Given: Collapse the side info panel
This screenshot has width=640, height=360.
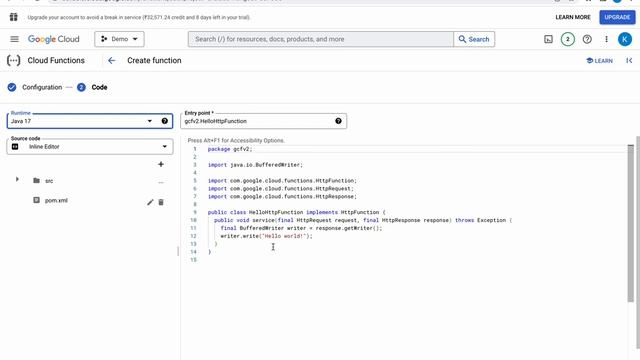Looking at the screenshot, I should (x=629, y=60).
